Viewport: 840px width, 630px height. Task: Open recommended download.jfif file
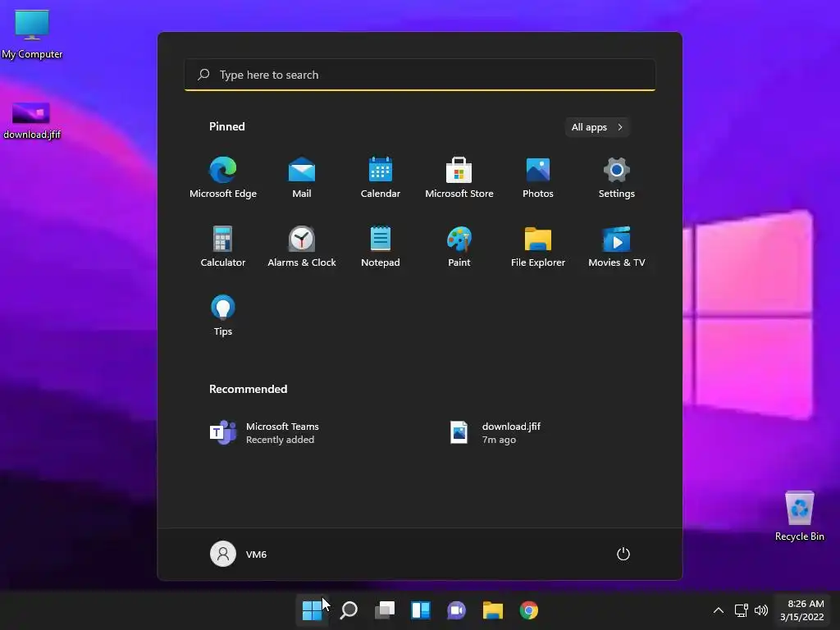495,433
